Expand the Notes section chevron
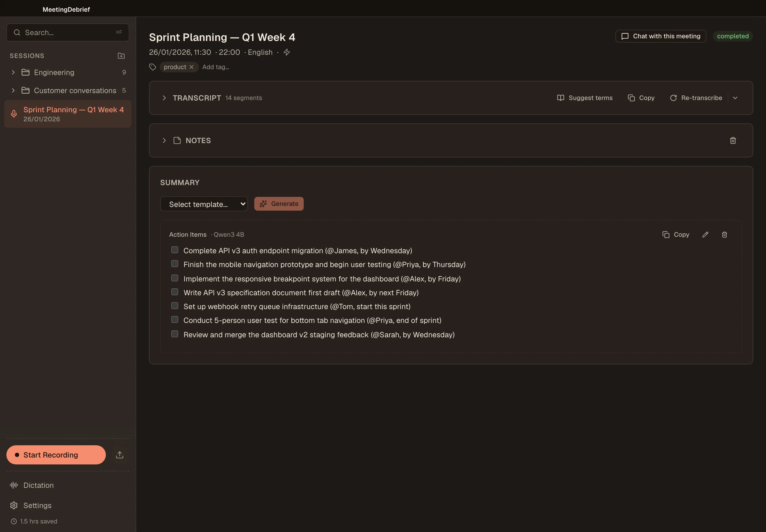 point(164,140)
